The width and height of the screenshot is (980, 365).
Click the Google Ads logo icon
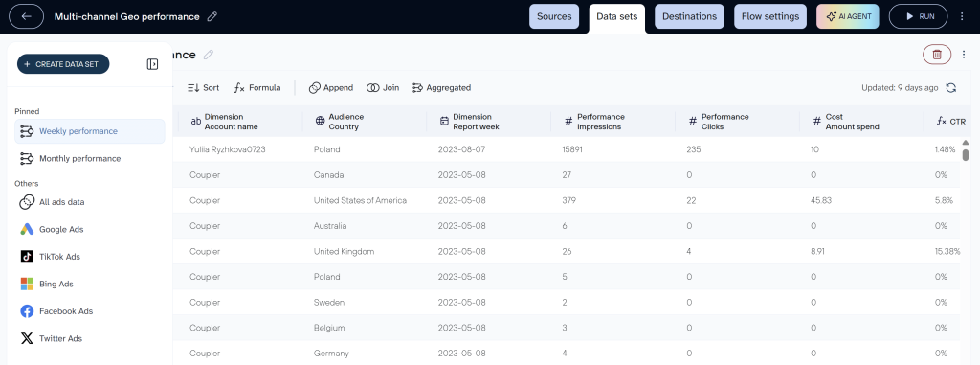[x=27, y=229]
